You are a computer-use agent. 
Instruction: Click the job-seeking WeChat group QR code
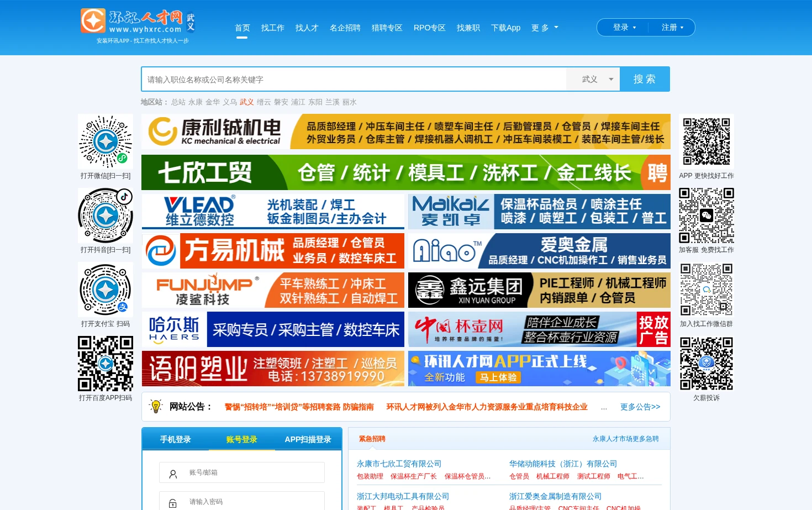(x=706, y=290)
